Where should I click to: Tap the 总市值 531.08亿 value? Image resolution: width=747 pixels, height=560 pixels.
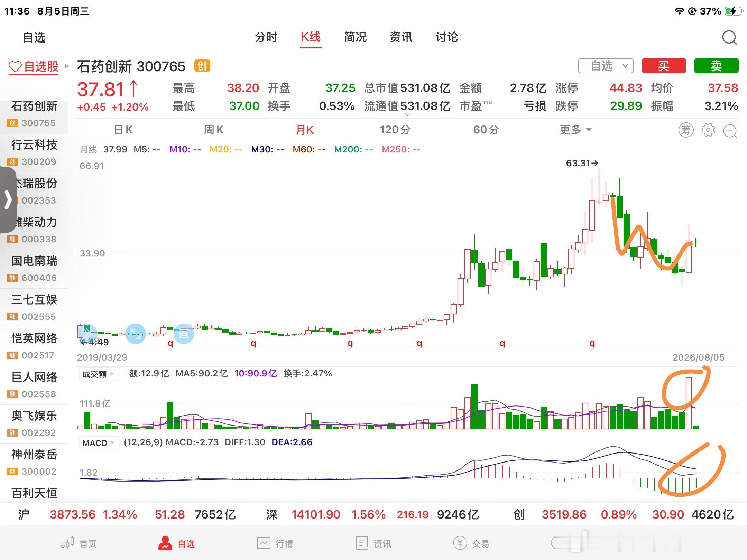coord(425,88)
